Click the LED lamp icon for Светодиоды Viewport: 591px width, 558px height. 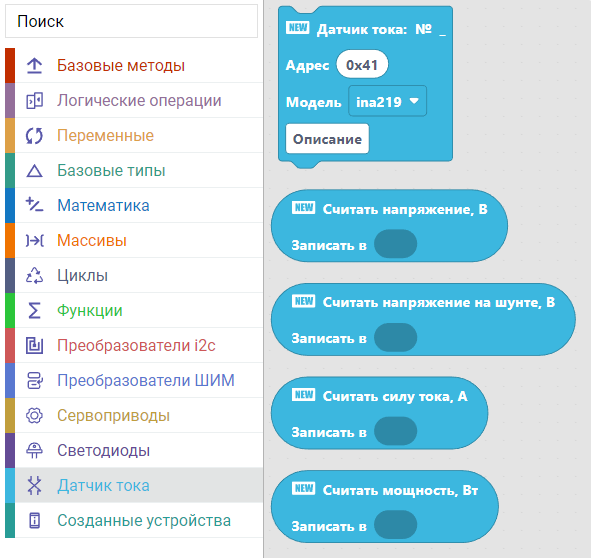[34, 451]
